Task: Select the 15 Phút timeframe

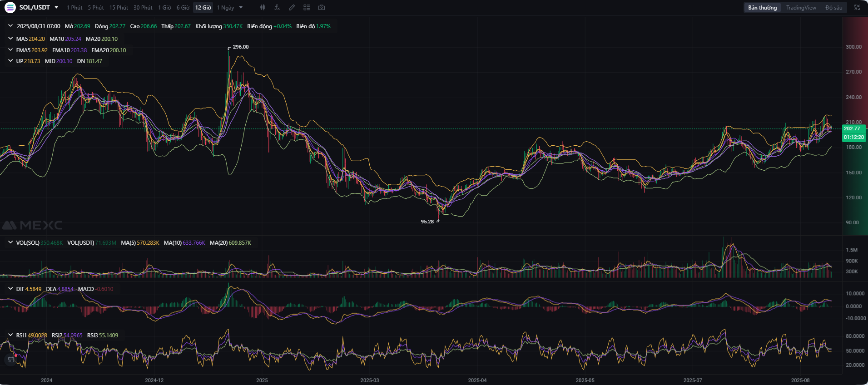Action: (119, 8)
